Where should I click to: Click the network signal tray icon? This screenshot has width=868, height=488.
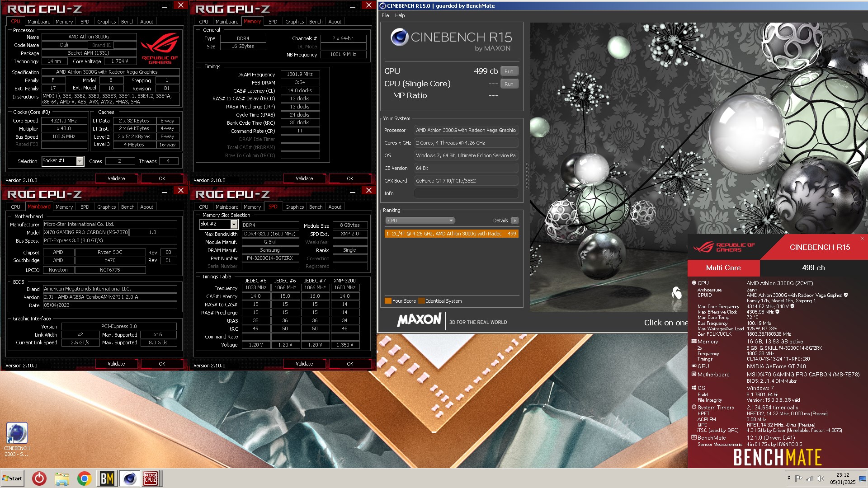809,478
